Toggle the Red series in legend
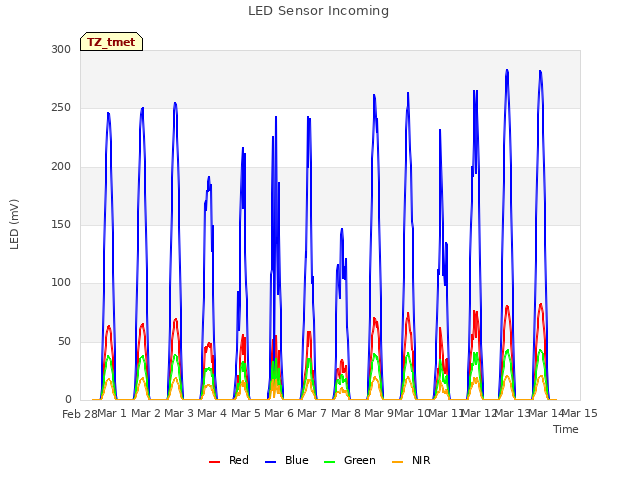This screenshot has height=480, width=640. click(x=229, y=460)
